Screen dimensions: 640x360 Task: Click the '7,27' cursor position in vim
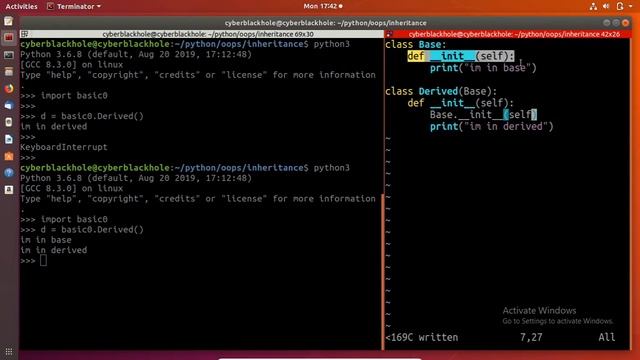click(531, 338)
